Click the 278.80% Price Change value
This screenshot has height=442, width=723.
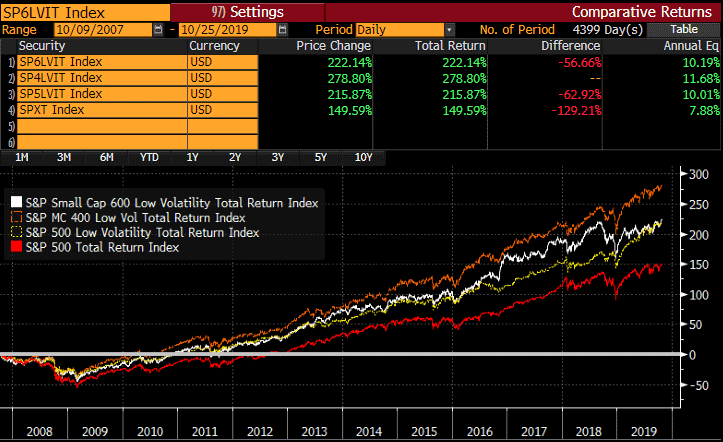tap(350, 78)
